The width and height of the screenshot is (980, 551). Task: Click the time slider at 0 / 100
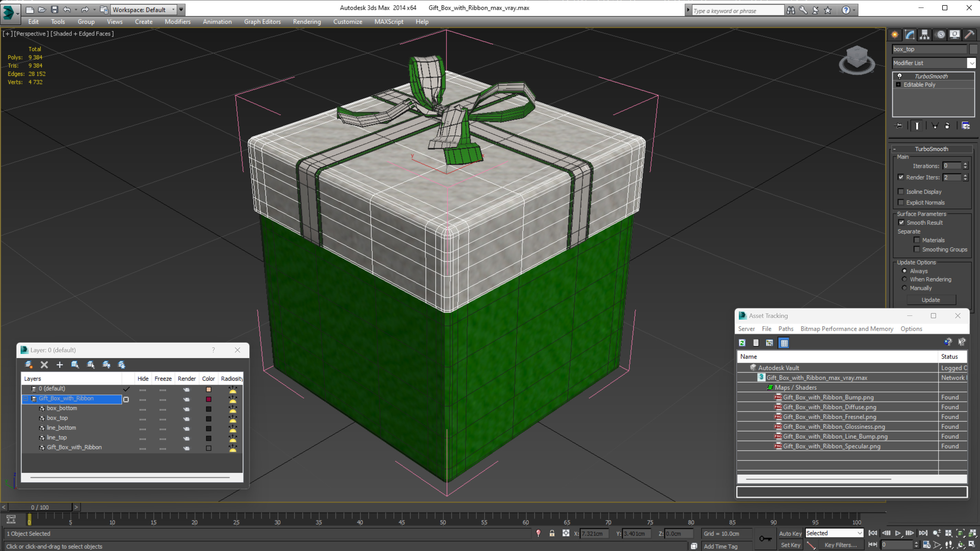tap(40, 507)
